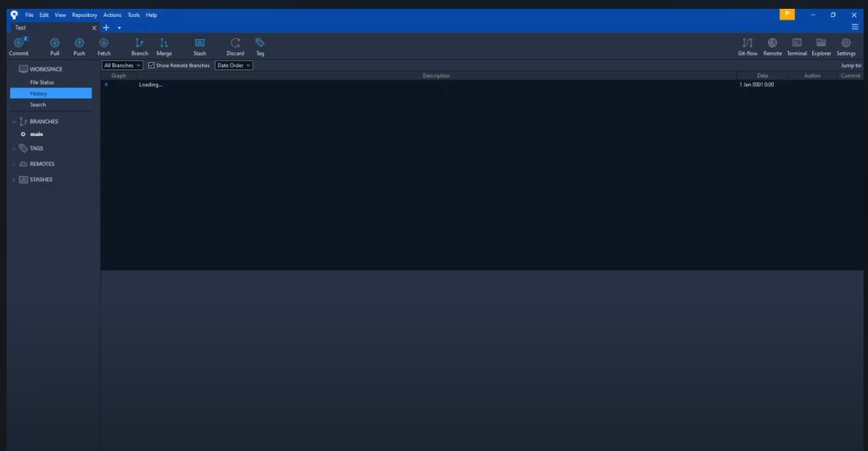Open the Repository menu
Viewport: 868px width, 451px height.
[x=84, y=14]
